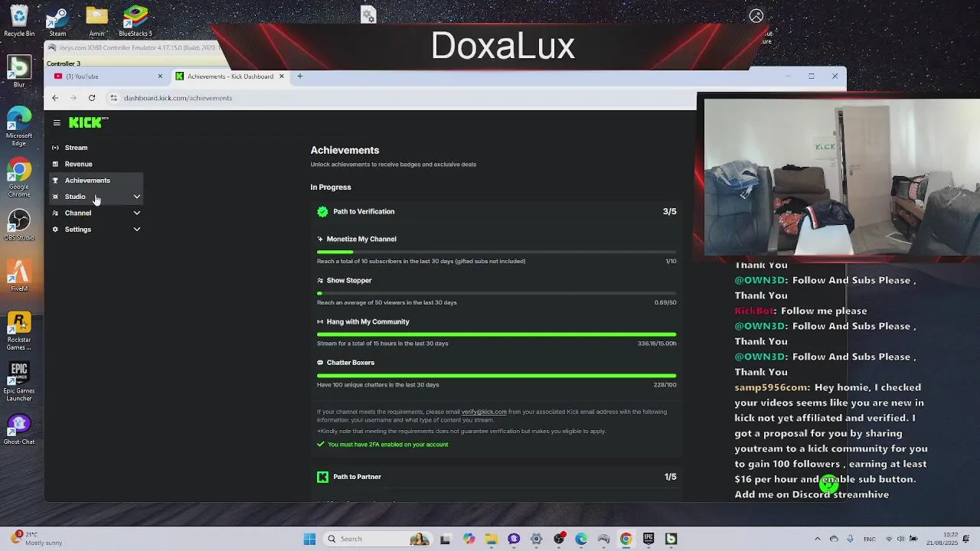Open the Edge icon on the taskbar

coord(581,539)
